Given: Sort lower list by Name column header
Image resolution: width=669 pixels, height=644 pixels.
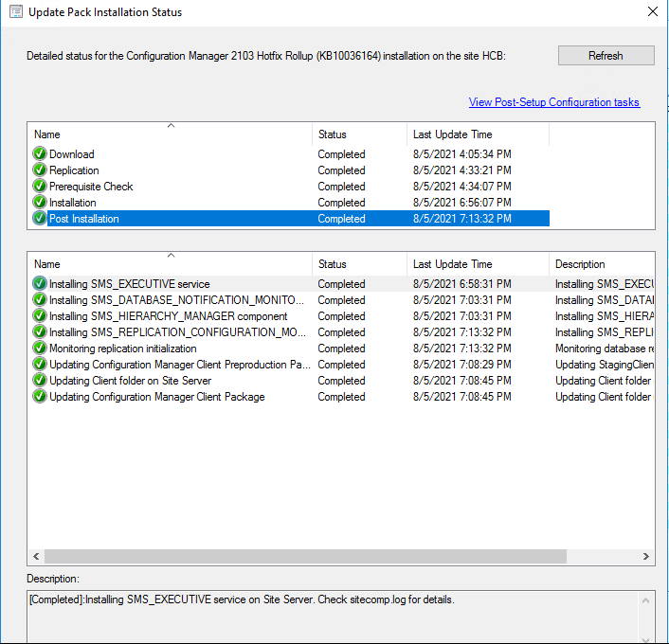Looking at the screenshot, I should tap(171, 264).
